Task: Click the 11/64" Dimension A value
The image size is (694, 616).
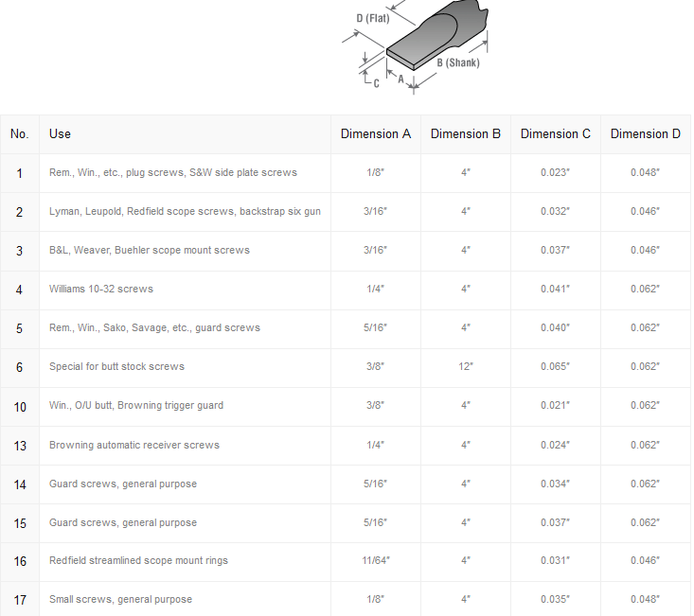Action: pos(376,561)
